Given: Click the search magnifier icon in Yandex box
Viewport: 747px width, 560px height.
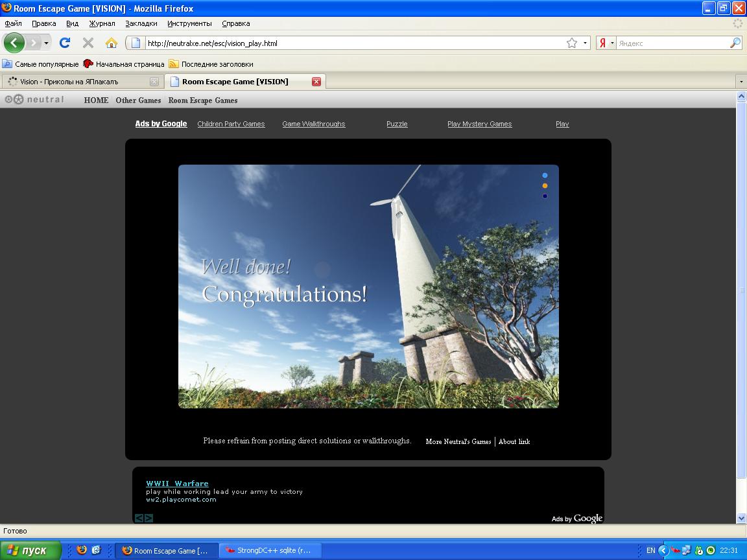Looking at the screenshot, I should 735,43.
